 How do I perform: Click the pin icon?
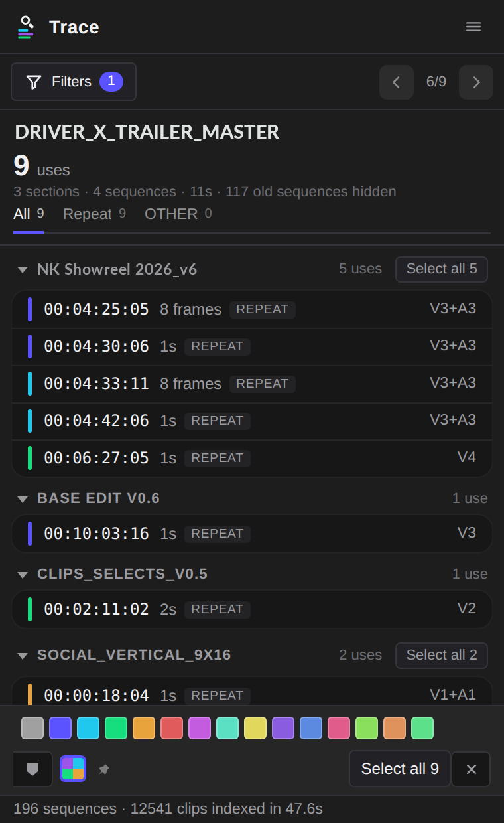coord(104,769)
